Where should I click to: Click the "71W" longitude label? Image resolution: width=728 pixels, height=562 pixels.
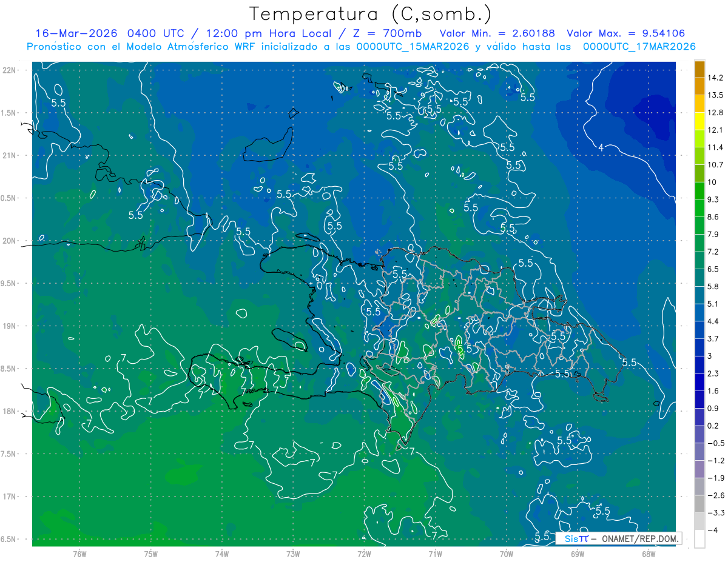(435, 553)
